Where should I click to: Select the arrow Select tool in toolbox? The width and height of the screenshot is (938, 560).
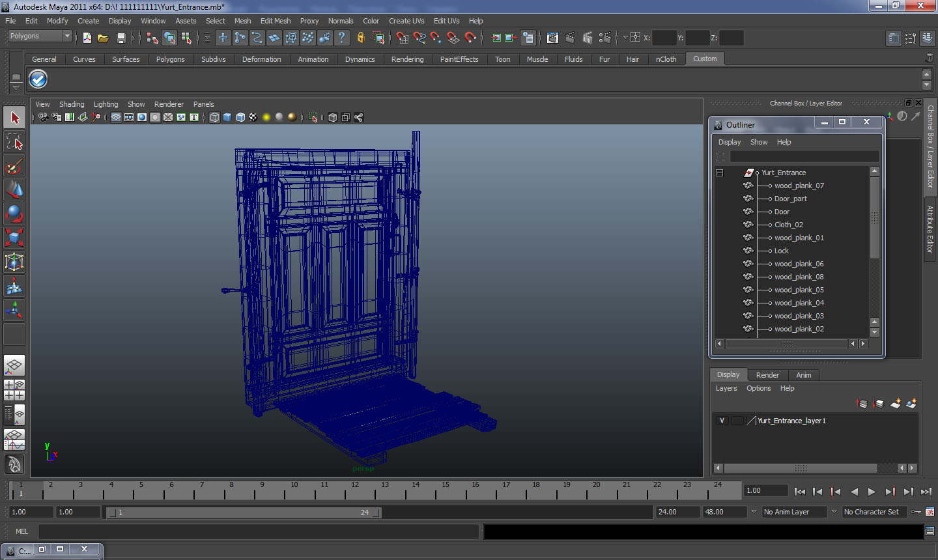pos(14,118)
